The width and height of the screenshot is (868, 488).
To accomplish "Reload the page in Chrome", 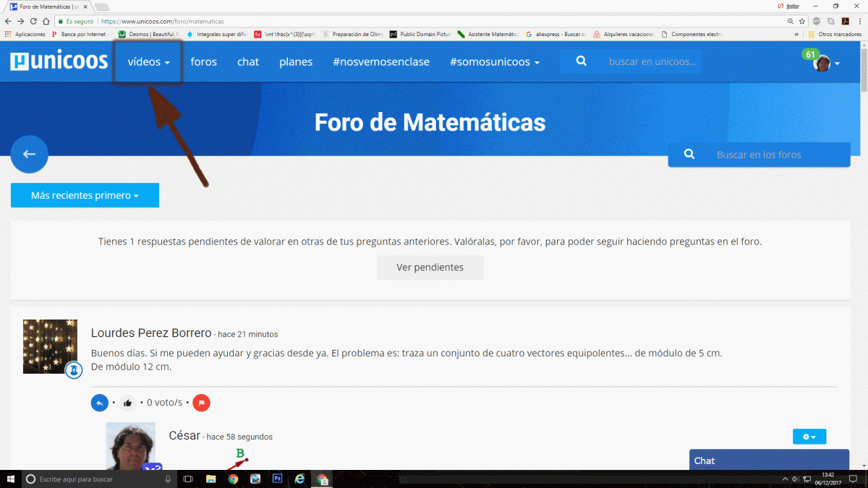I will (x=34, y=22).
